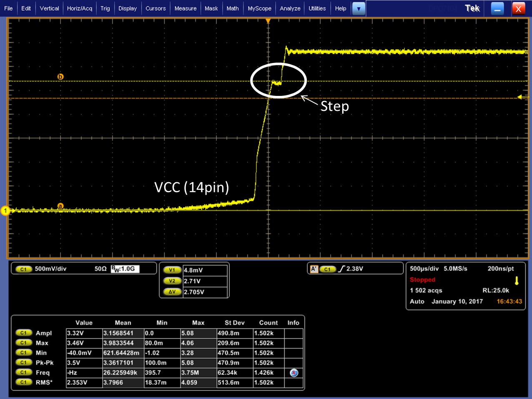Click the channel 1 ground reference marker
Image resolution: width=532 pixels, height=399 pixels.
point(5,211)
